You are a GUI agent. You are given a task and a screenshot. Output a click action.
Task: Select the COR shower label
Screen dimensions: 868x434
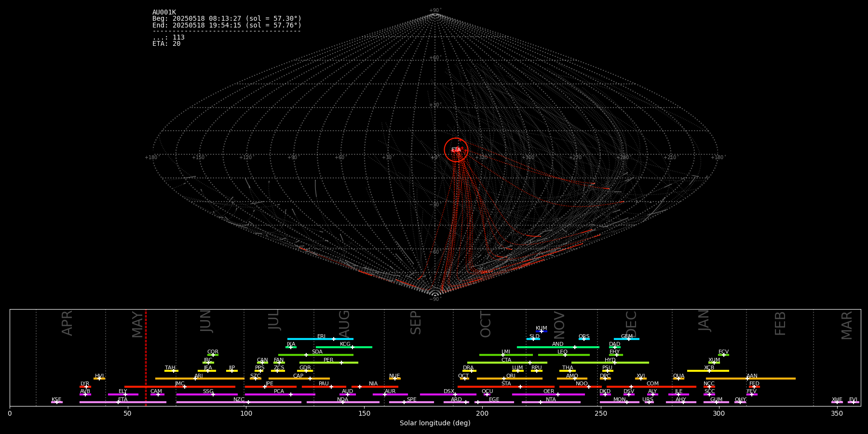coord(213,352)
